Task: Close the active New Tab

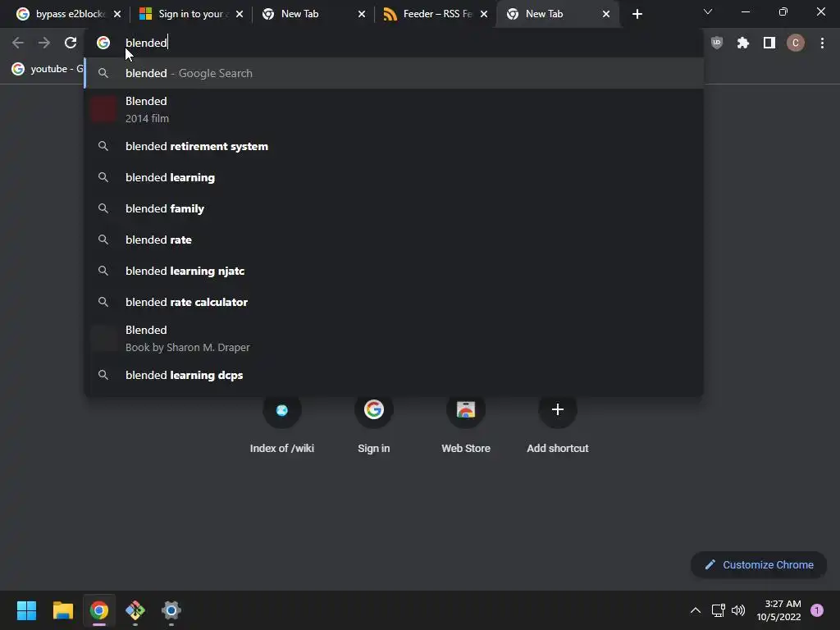Action: point(606,14)
